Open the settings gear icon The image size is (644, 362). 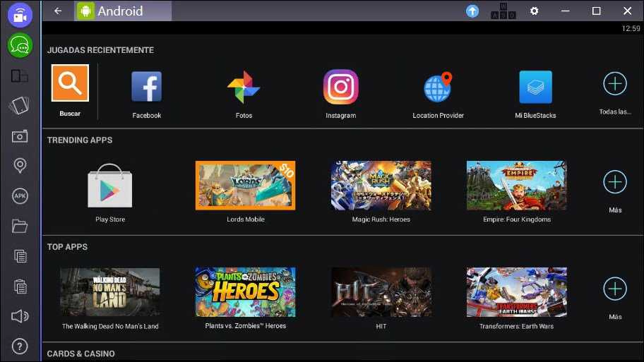pyautogui.click(x=534, y=11)
